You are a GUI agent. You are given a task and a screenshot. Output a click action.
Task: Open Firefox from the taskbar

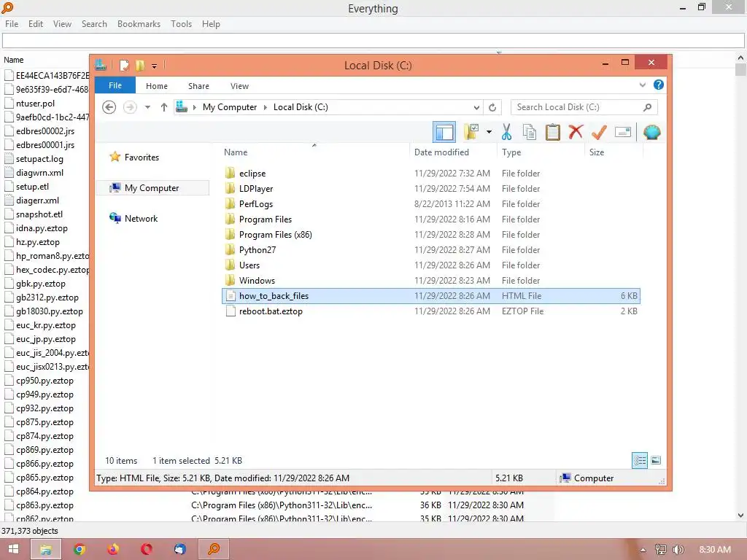coord(113,549)
